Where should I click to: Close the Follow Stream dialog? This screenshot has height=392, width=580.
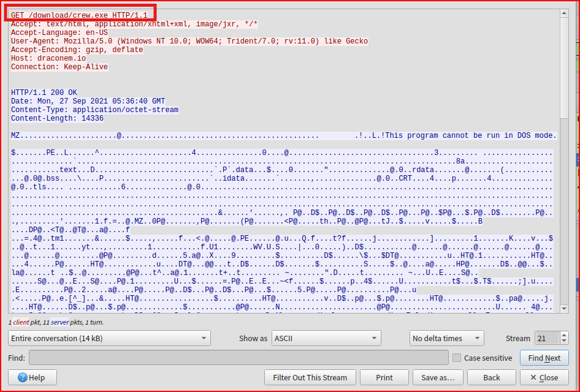[x=544, y=377]
